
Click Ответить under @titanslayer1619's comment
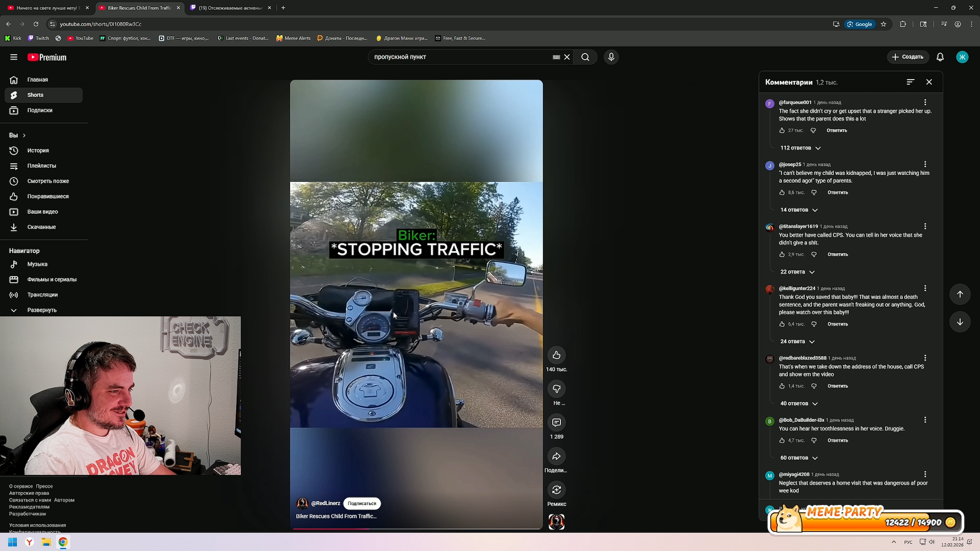coord(837,255)
